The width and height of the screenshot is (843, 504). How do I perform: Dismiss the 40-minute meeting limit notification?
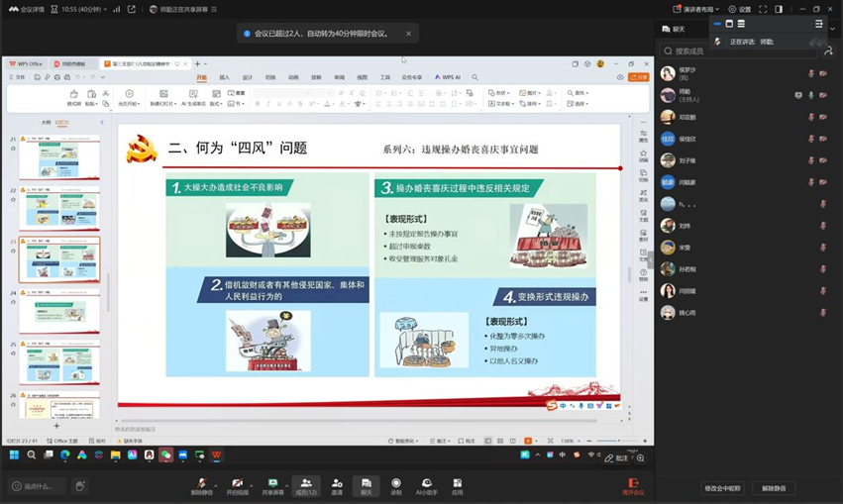[408, 34]
